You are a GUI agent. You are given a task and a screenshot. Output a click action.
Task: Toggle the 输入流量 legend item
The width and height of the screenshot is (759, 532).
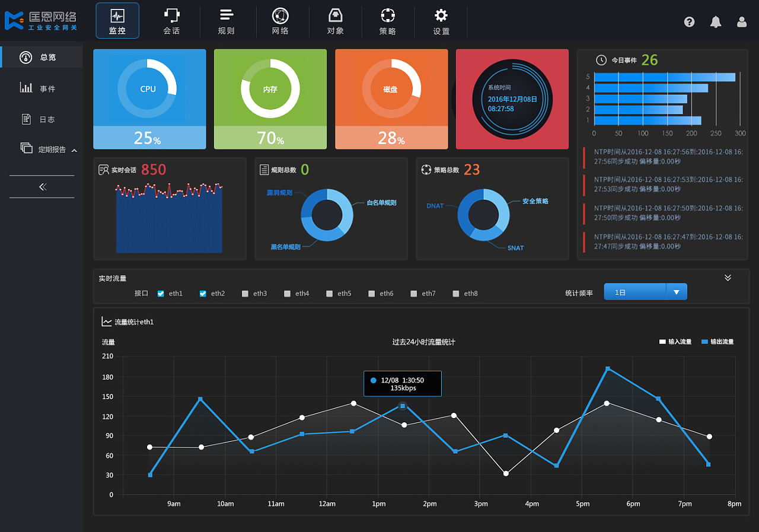pos(675,342)
